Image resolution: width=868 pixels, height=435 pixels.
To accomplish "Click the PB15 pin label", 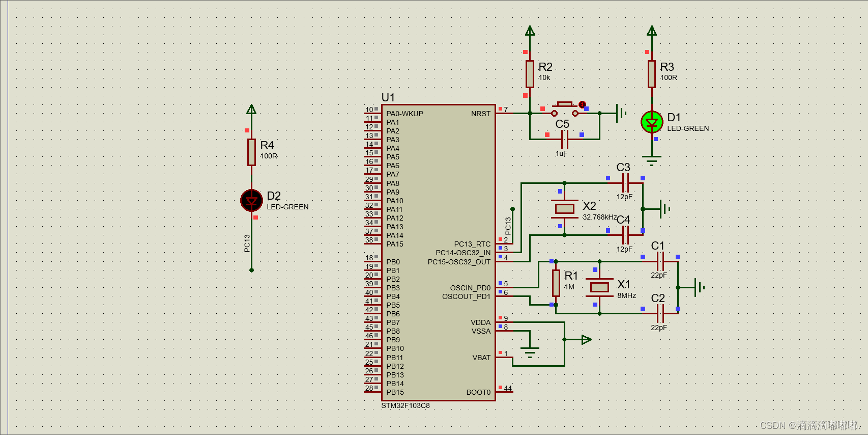I will pos(395,392).
